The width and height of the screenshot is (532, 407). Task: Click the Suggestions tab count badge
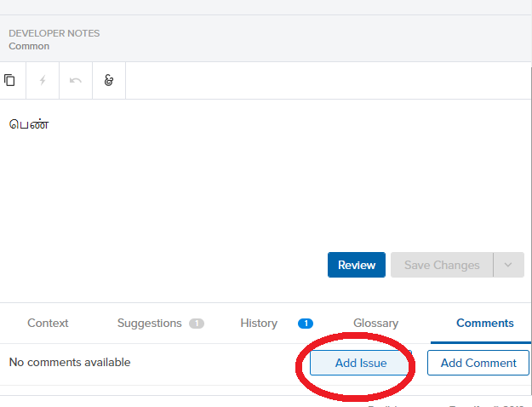(x=196, y=324)
